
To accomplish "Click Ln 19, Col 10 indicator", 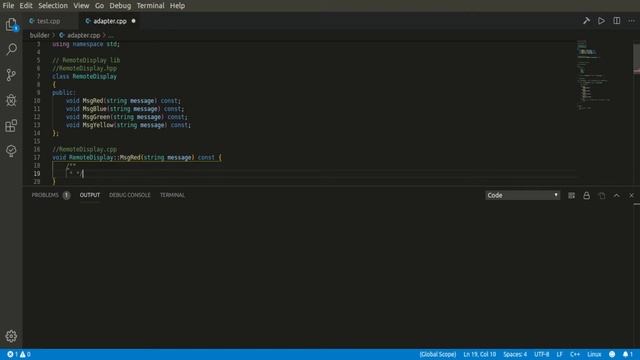I will [x=480, y=354].
